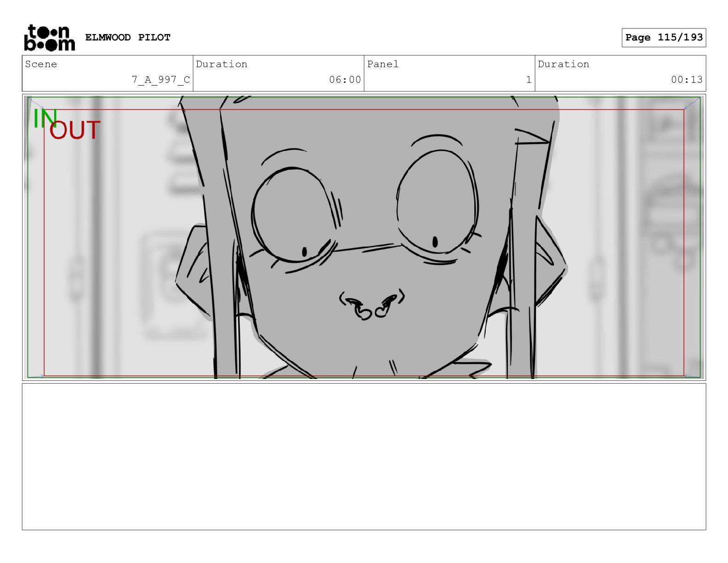Select the scene name 7_A_997_C
This screenshot has width=728, height=563.
(161, 80)
